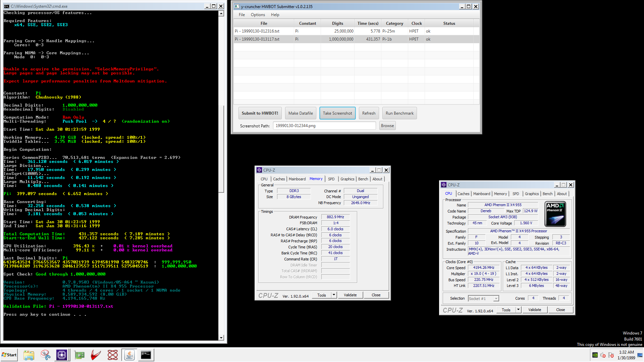Click the cmd.exe scrollbar down arrow

pyautogui.click(x=221, y=338)
